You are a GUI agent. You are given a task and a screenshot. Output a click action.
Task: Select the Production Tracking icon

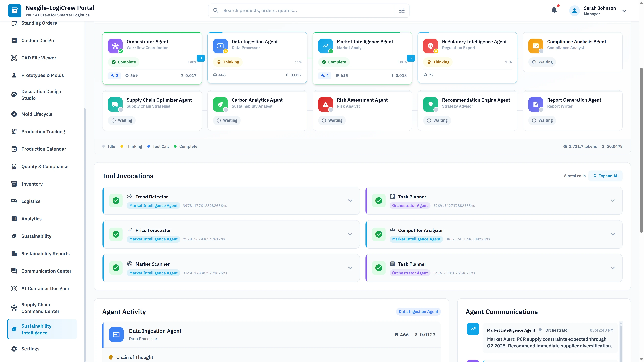click(x=14, y=131)
